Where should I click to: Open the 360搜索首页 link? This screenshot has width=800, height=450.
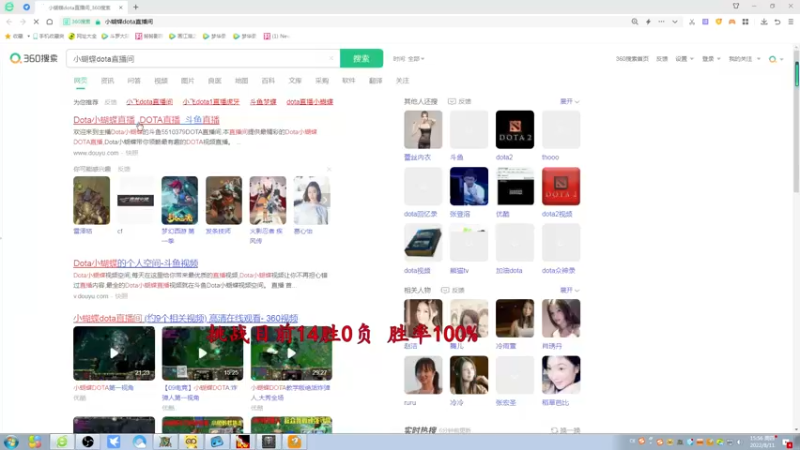(632, 59)
